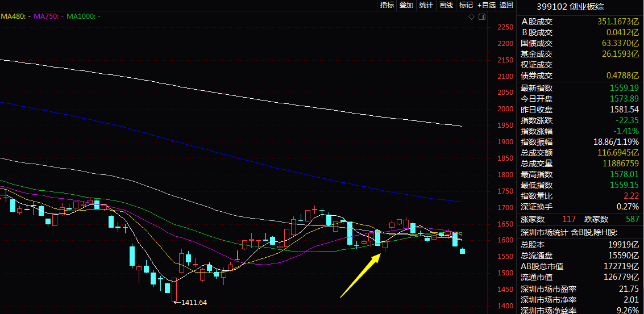Click the 指数振幅 value 18.86/1.19%
The image size is (644, 314).
coord(616,142)
